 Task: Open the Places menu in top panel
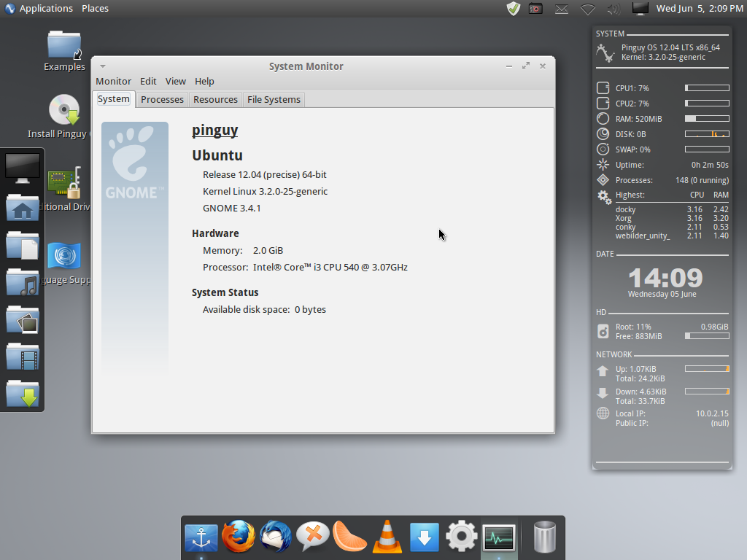click(96, 9)
